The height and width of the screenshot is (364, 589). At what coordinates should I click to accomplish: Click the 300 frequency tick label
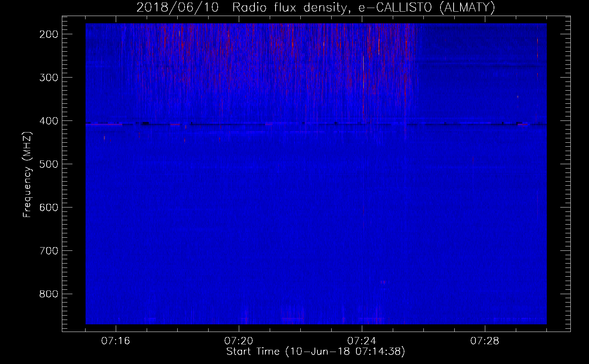pos(48,78)
